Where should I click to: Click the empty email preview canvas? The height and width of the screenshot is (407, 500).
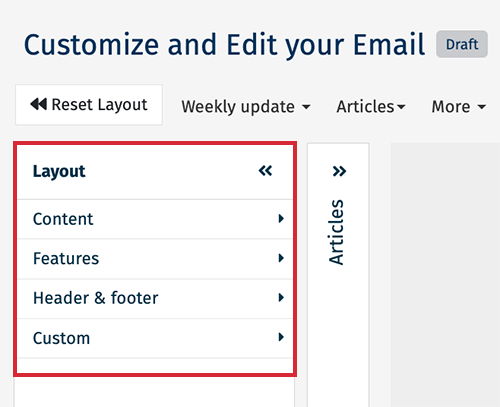[x=445, y=275]
